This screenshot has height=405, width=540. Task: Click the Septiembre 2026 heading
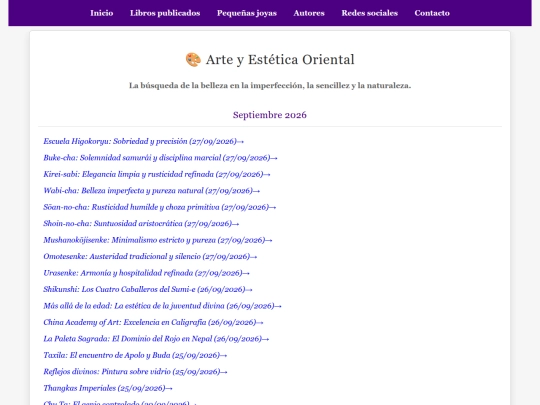270,115
